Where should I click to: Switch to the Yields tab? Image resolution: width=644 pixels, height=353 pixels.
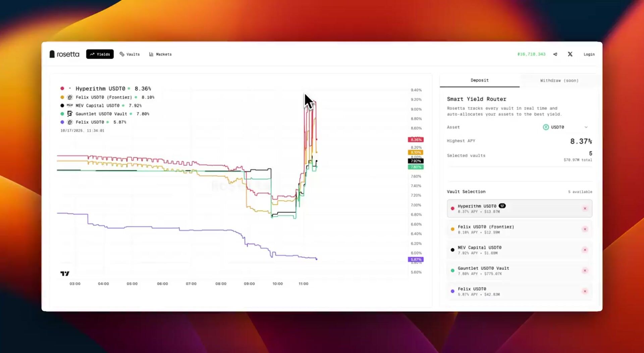click(100, 54)
